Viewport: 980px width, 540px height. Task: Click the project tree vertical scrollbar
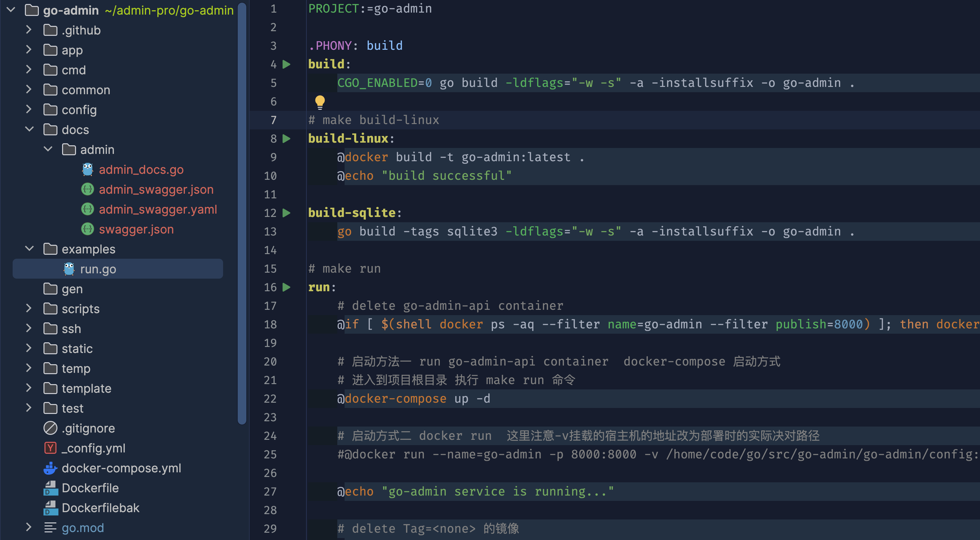(242, 213)
